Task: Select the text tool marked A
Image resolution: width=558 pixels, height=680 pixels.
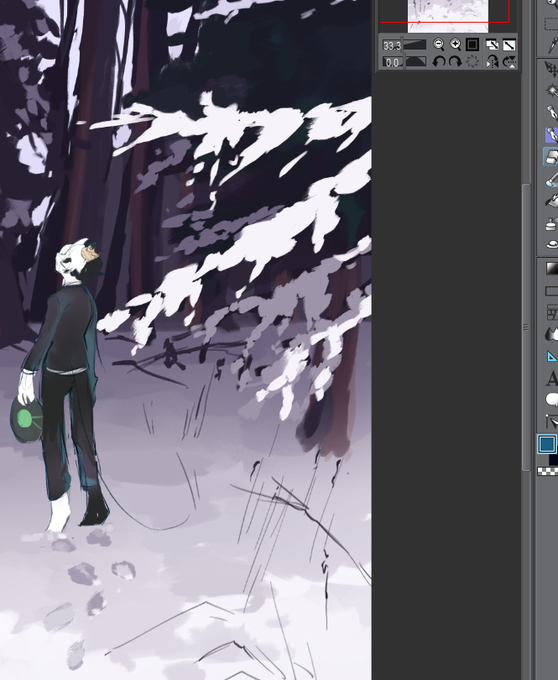Action: (x=551, y=379)
